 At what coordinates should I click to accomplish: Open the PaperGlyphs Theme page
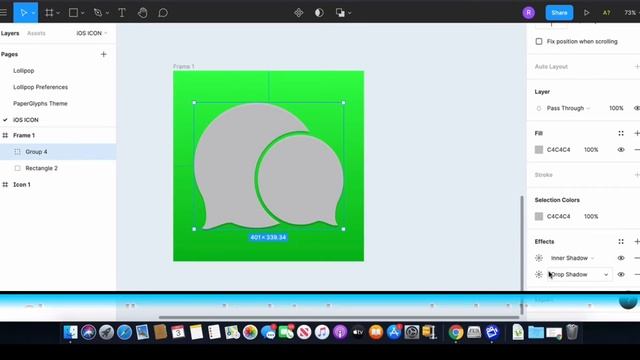tap(40, 103)
